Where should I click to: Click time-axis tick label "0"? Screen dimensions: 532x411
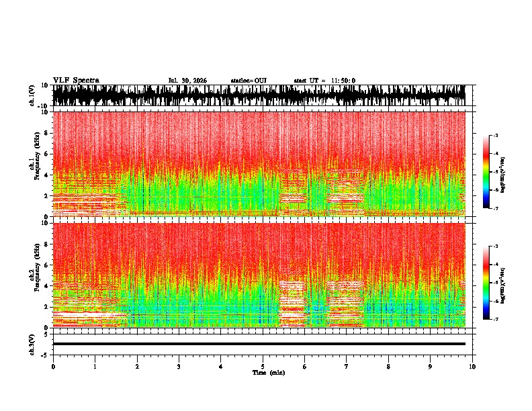(53, 367)
